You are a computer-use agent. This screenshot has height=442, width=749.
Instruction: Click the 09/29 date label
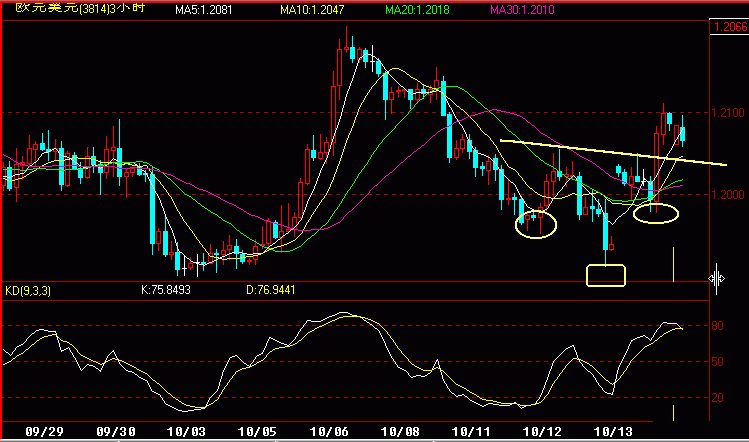(x=44, y=432)
